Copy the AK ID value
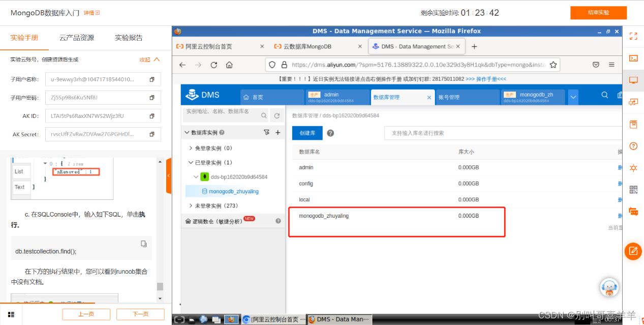The height and width of the screenshot is (325, 644). coord(151,116)
